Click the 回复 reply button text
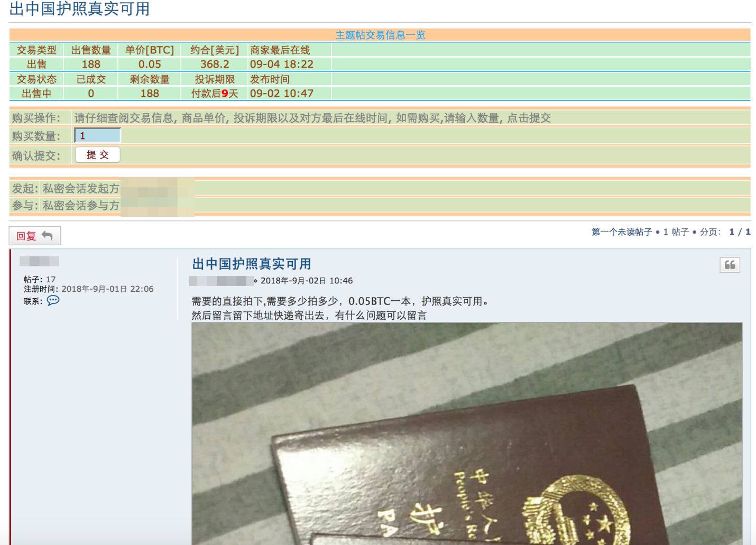Viewport: 756px width, 545px height. tap(26, 236)
